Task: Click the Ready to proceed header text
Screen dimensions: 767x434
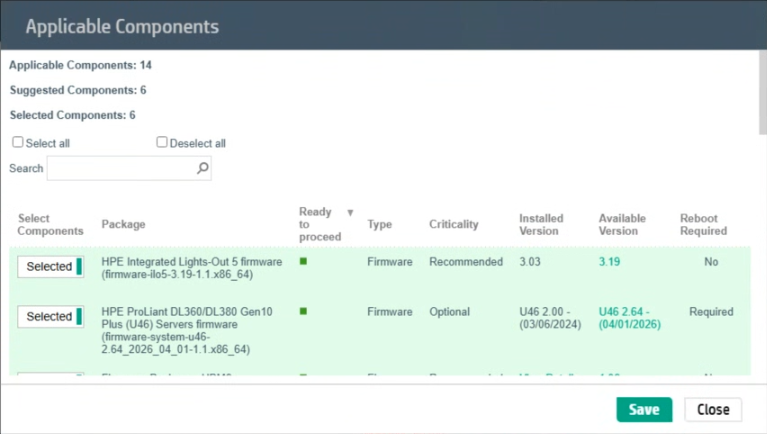Action: 320,224
